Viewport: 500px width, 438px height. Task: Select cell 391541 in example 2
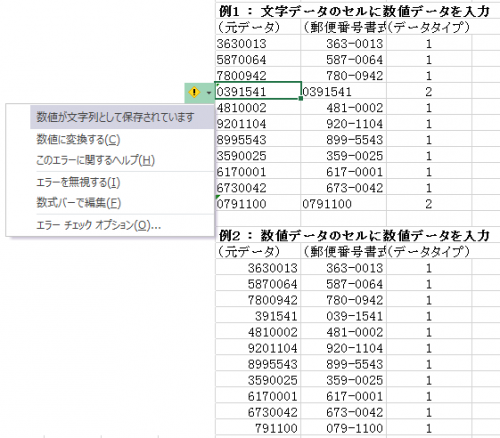(x=258, y=316)
